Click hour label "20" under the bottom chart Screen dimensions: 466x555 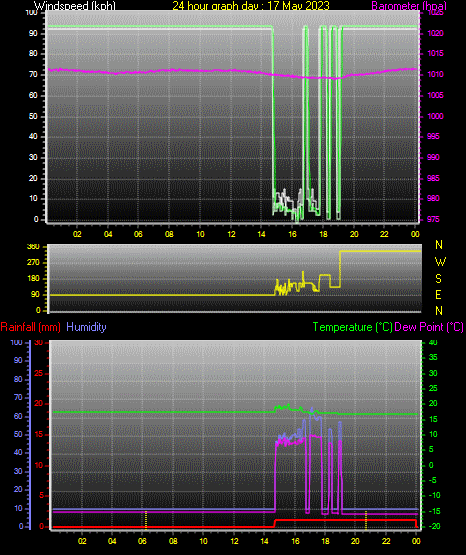tap(355, 541)
